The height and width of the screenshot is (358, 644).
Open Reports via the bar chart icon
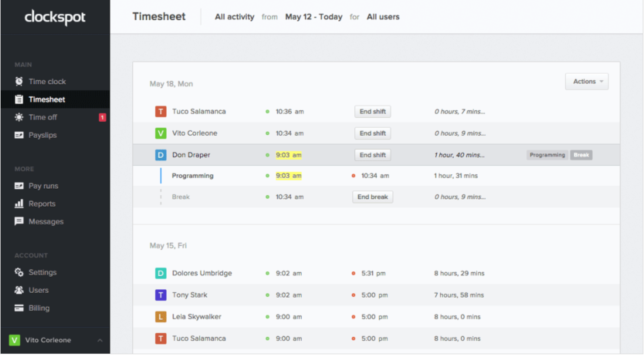pyautogui.click(x=19, y=204)
